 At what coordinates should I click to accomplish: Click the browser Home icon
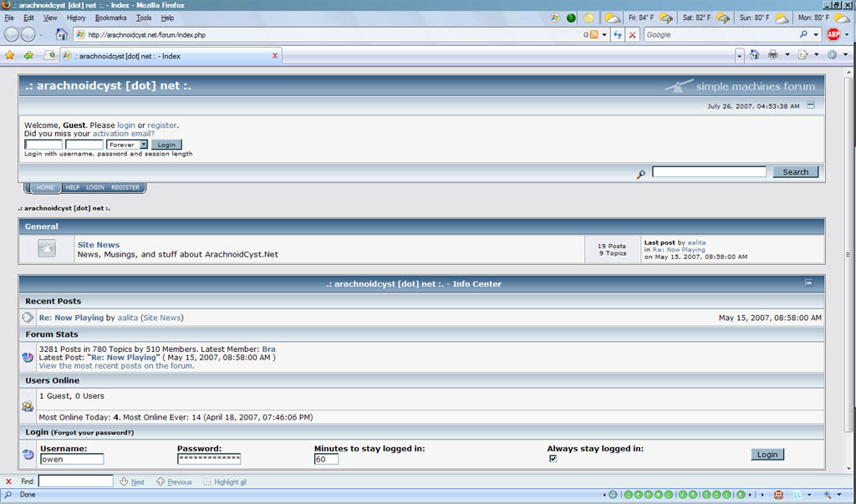point(61,34)
